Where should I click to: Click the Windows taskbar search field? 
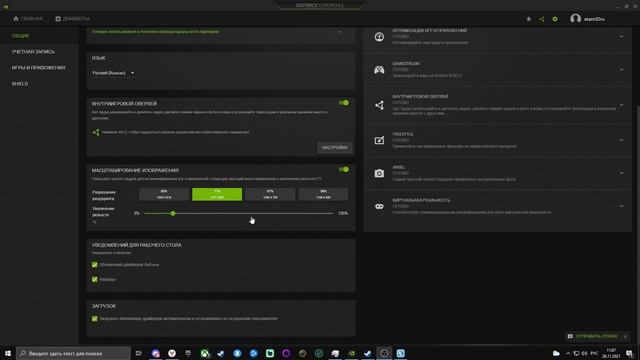click(x=73, y=353)
